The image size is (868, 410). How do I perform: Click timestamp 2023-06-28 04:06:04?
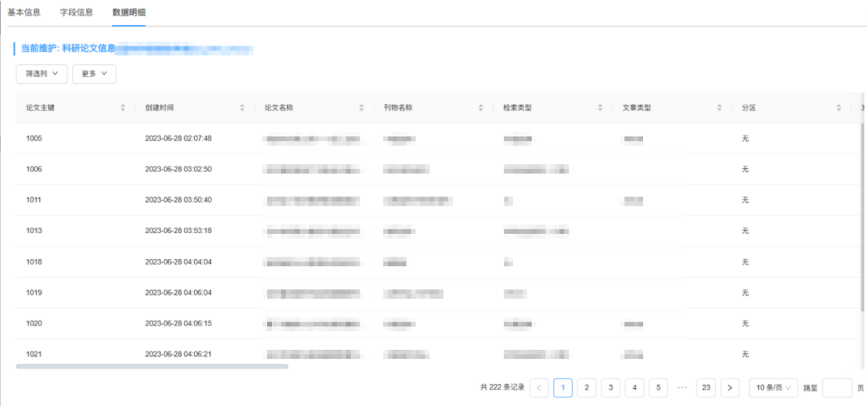click(179, 293)
